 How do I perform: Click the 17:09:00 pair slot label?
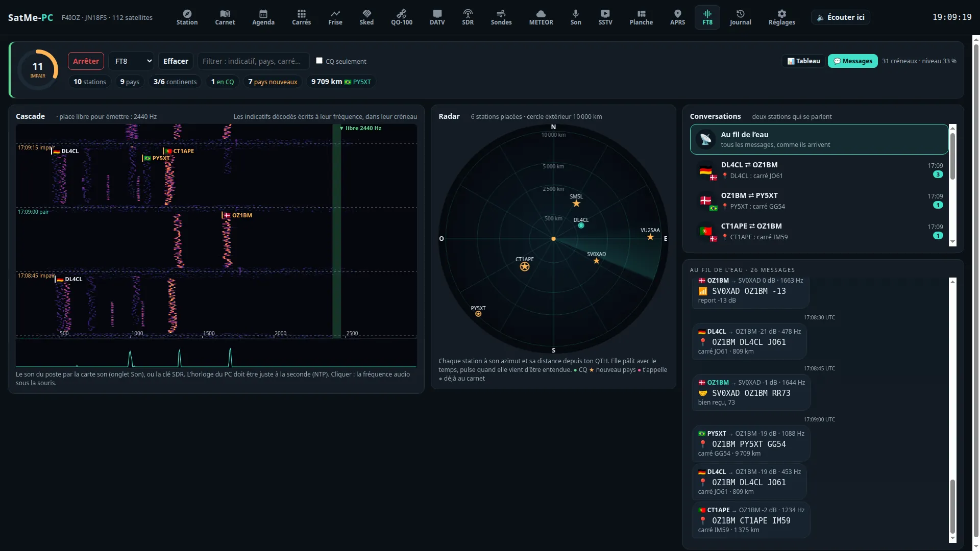pyautogui.click(x=34, y=212)
